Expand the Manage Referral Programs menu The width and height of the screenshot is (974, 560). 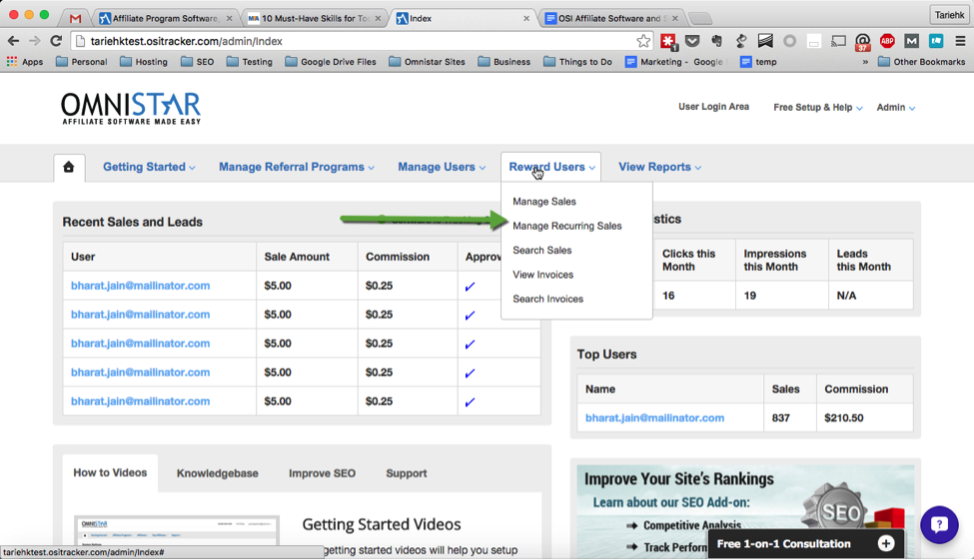coord(297,167)
